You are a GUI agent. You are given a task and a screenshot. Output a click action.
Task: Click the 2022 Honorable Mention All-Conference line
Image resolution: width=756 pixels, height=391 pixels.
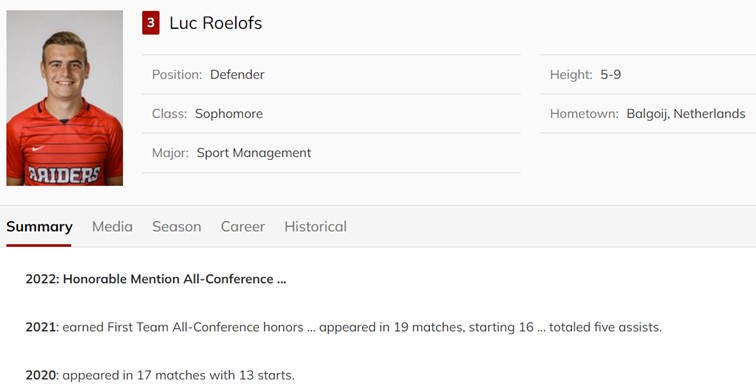tap(156, 279)
